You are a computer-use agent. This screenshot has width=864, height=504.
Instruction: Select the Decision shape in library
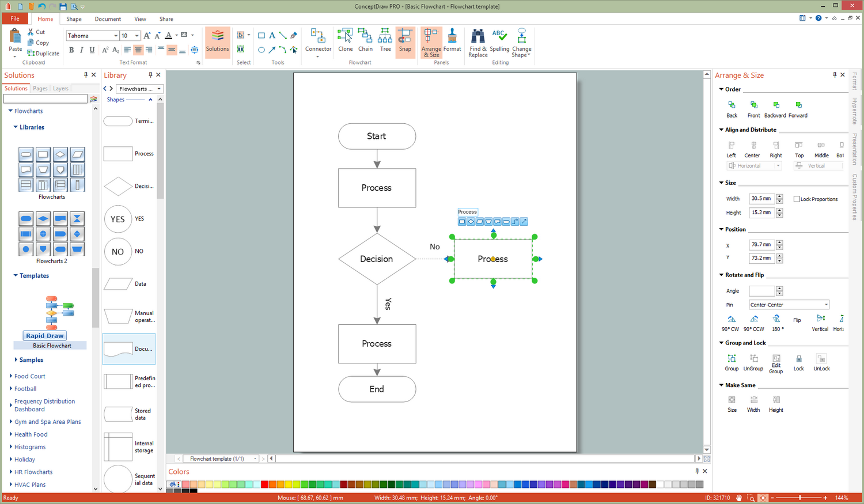click(x=128, y=186)
